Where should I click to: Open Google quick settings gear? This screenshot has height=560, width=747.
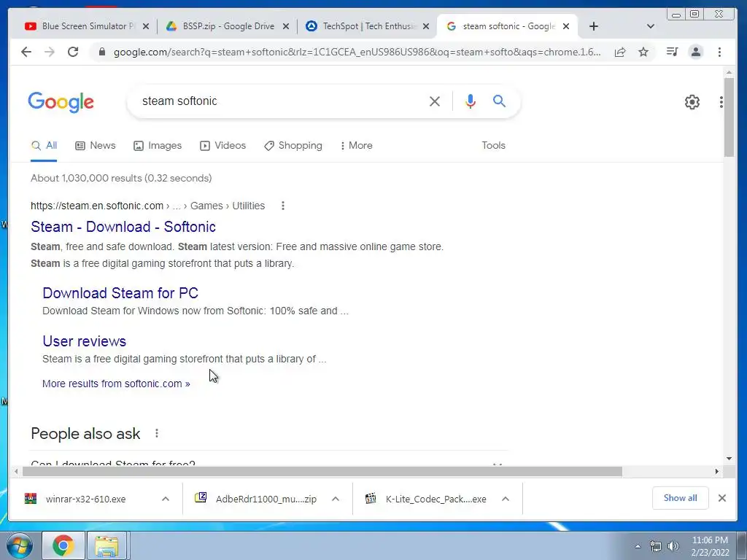pyautogui.click(x=692, y=102)
